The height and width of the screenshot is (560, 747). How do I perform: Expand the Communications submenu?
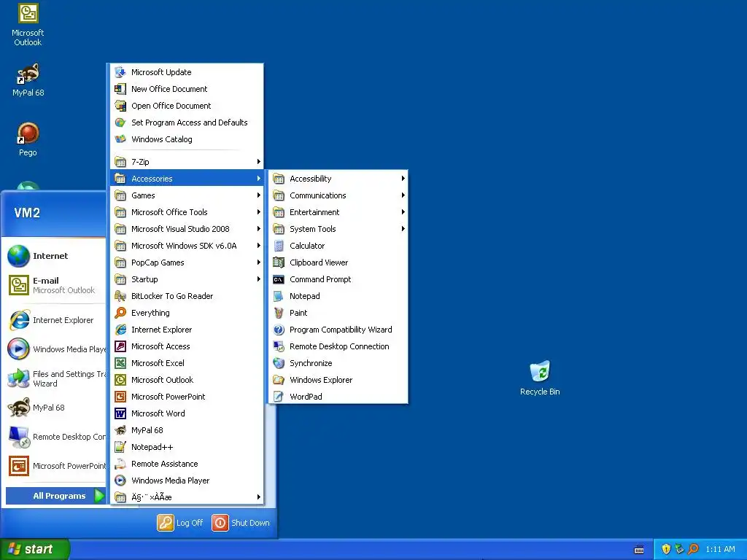(338, 195)
